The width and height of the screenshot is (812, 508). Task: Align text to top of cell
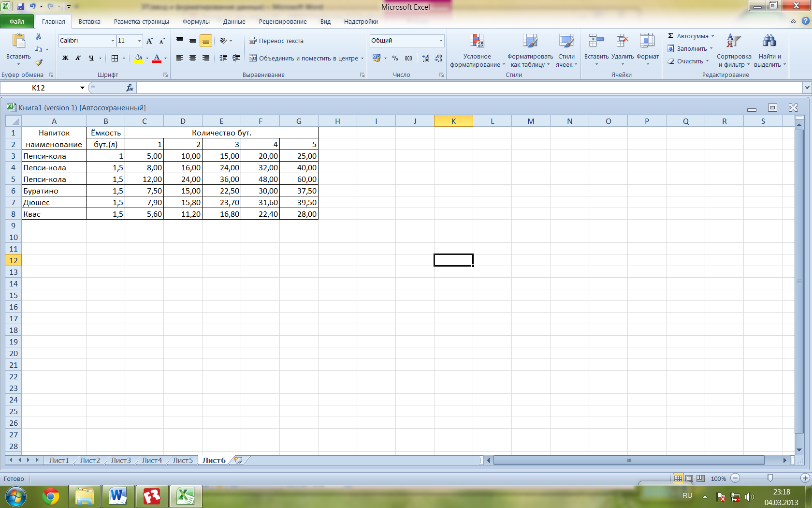[x=180, y=41]
